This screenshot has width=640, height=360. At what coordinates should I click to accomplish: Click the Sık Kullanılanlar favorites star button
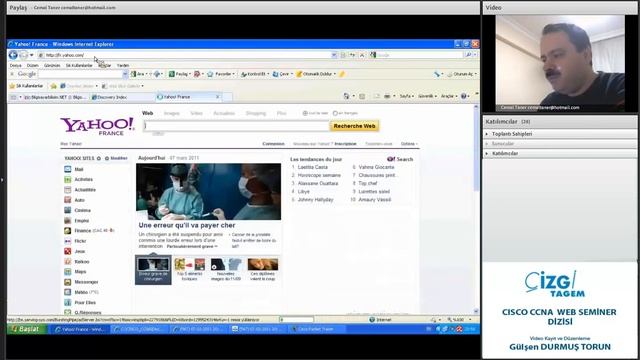click(x=26, y=86)
